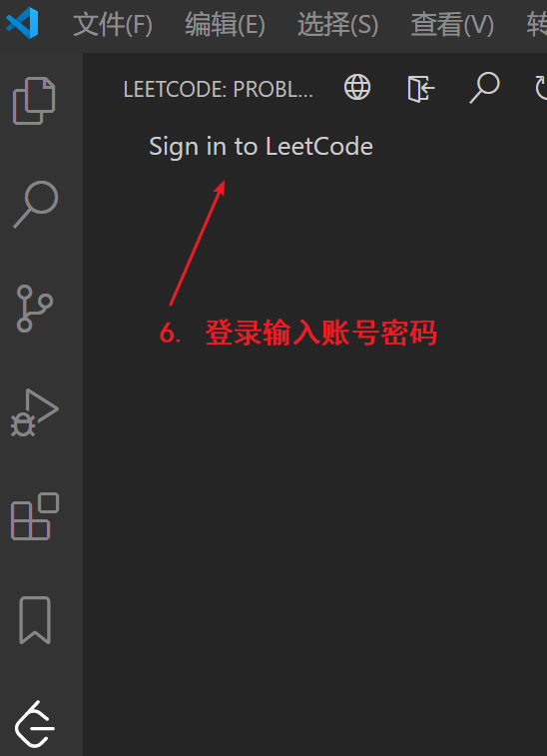The image size is (547, 756).
Task: Open the Source Control view
Action: [x=35, y=309]
